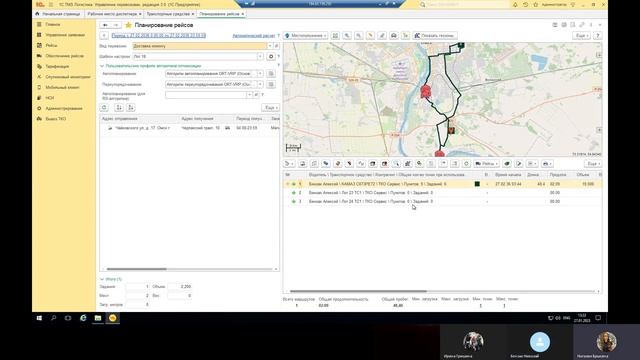Open Тарификация in the sidebar
640x360 pixels.
click(57, 66)
